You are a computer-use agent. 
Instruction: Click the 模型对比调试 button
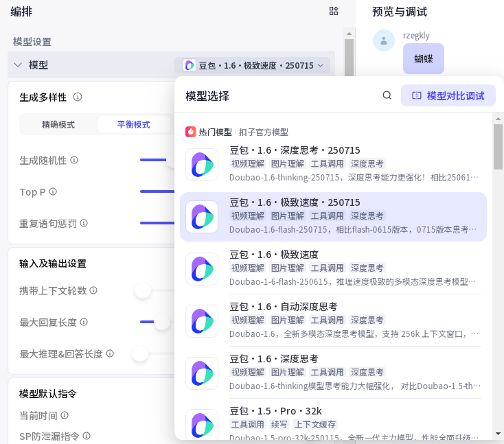point(448,95)
